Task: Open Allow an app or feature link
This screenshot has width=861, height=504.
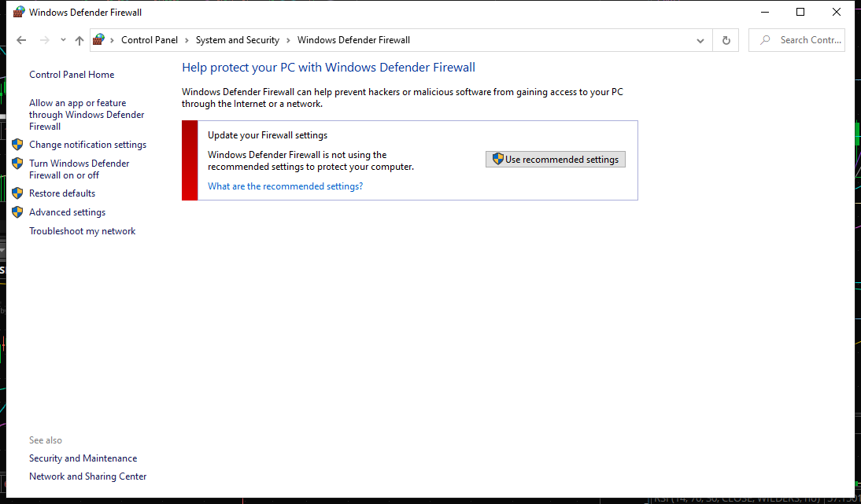Action: click(x=87, y=115)
